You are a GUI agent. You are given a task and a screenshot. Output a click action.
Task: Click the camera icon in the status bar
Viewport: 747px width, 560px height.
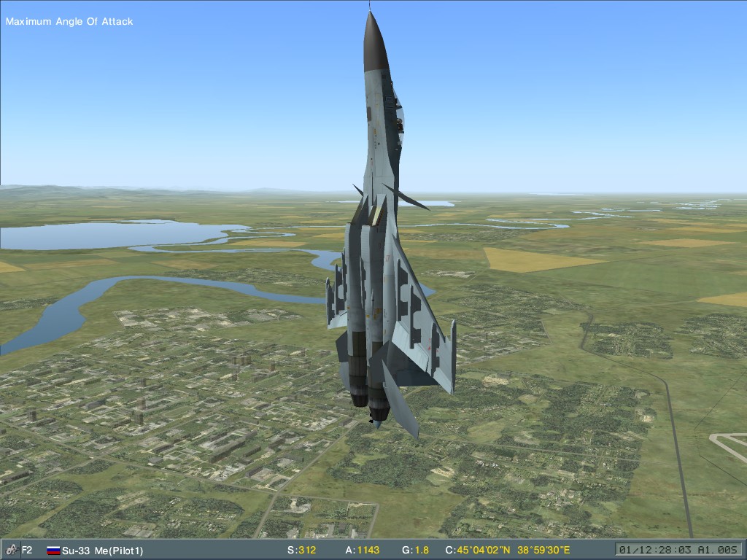click(x=13, y=551)
